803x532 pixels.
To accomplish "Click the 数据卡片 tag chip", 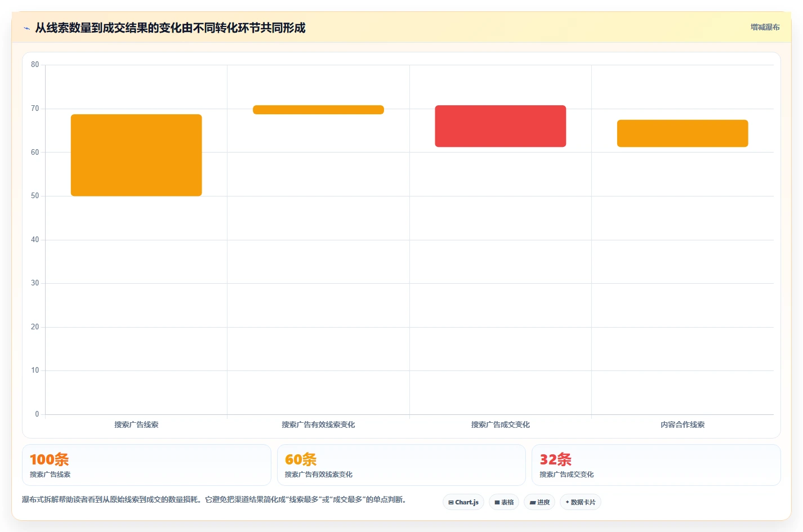I will tap(580, 502).
